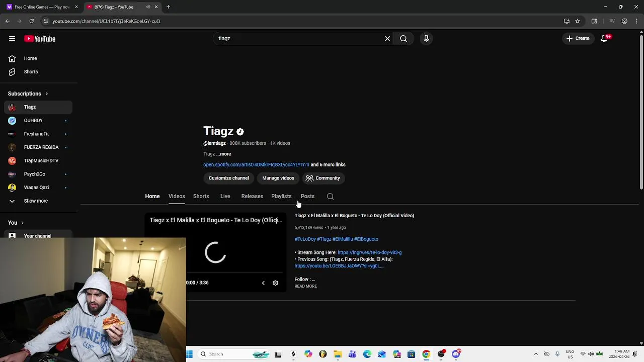Click the channel search magnifier icon

click(330, 197)
